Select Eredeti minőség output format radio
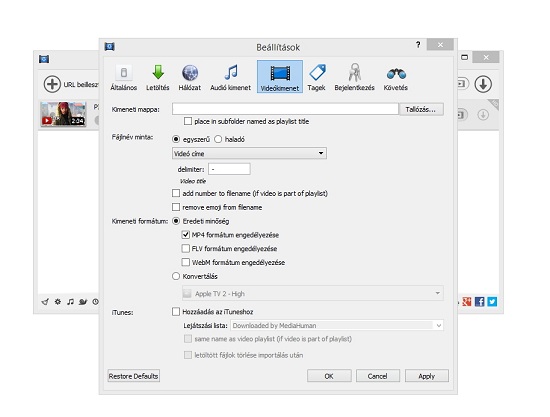This screenshot has height=417, width=550. pyautogui.click(x=176, y=221)
